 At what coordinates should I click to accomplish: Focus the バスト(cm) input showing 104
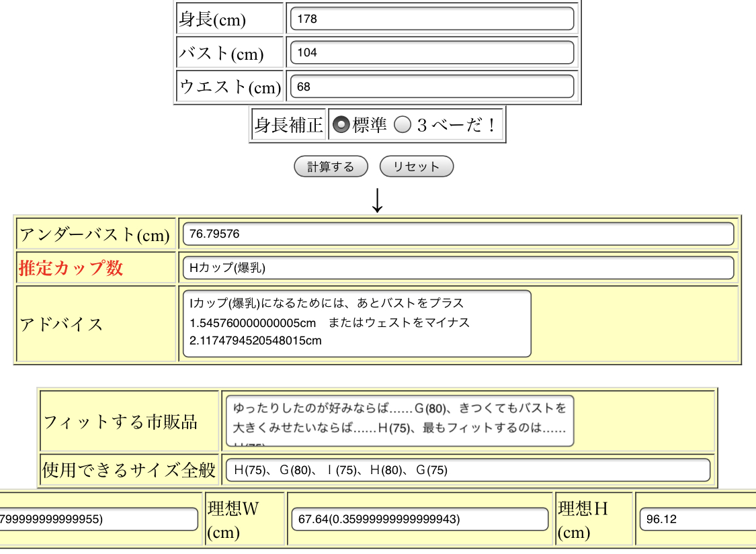coord(431,52)
